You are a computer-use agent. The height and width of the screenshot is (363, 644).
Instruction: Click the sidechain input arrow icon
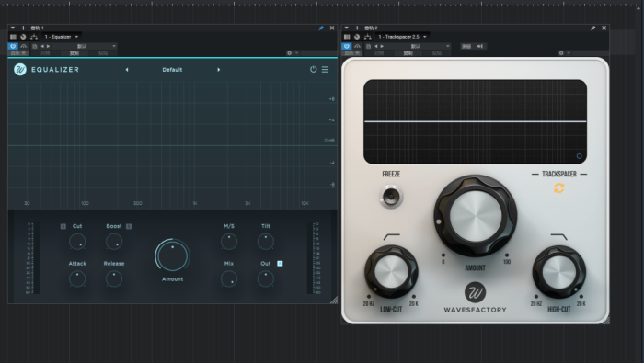click(479, 46)
